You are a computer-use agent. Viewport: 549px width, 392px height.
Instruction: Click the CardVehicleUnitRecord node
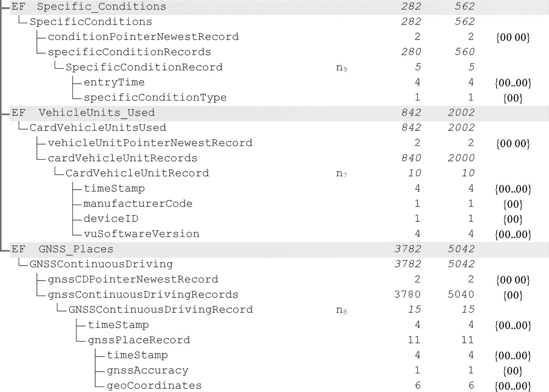coord(137,173)
